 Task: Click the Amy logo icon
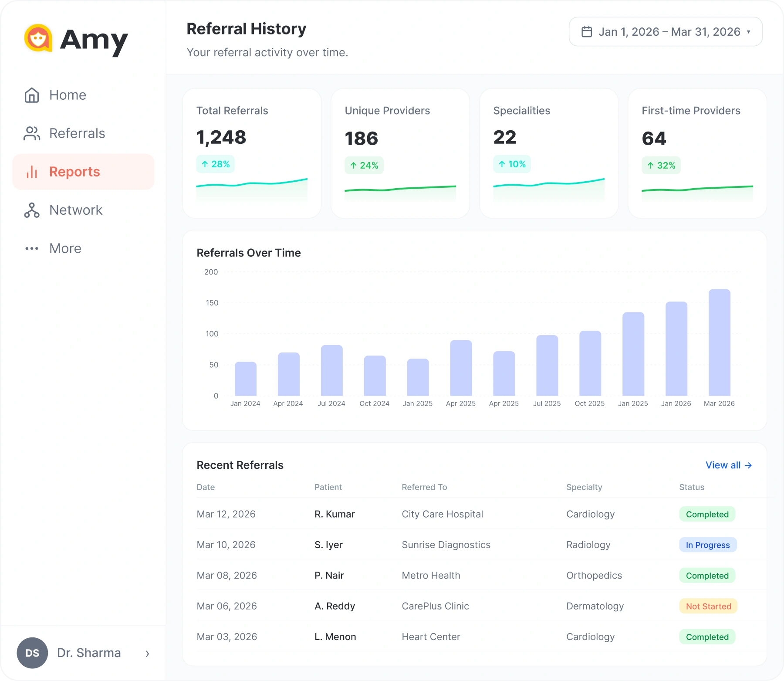coord(38,38)
